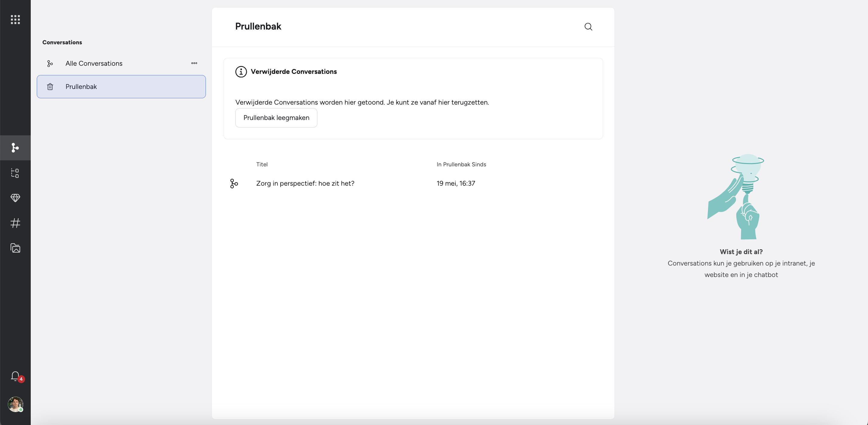Click the trash can icon next to Prullenbak

pyautogui.click(x=50, y=87)
